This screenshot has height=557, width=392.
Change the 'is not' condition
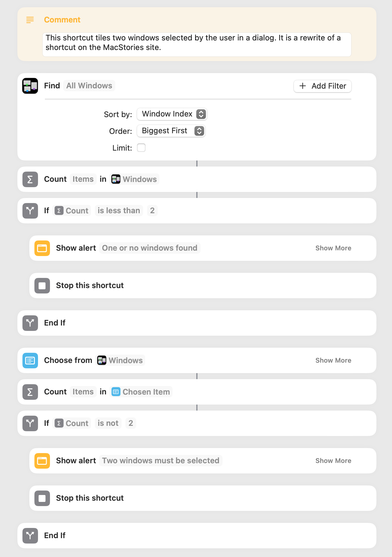(108, 423)
